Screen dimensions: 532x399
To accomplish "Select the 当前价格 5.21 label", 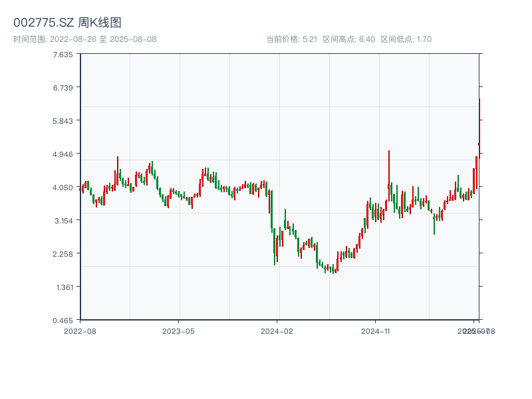I will pyautogui.click(x=291, y=39).
